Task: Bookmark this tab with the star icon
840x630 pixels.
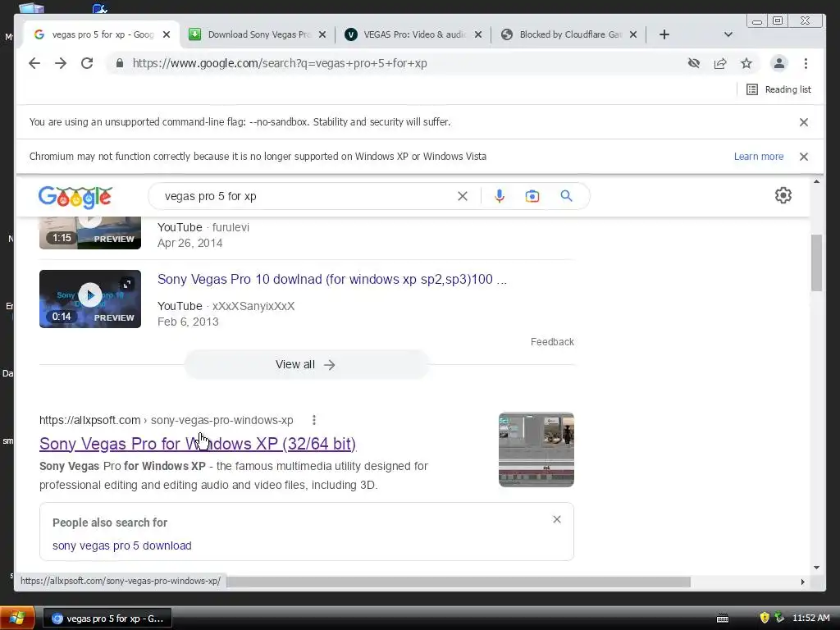Action: point(746,63)
